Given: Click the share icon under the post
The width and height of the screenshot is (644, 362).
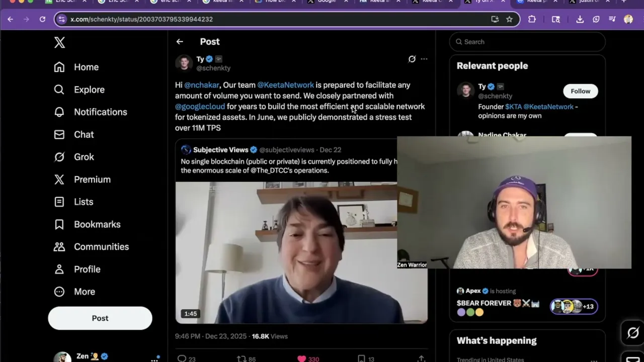Looking at the screenshot, I should [x=421, y=358].
